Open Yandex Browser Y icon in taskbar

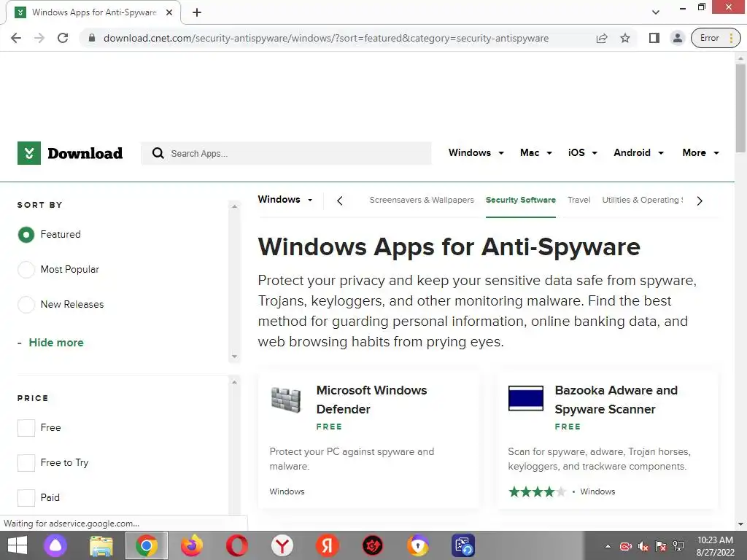(x=282, y=545)
